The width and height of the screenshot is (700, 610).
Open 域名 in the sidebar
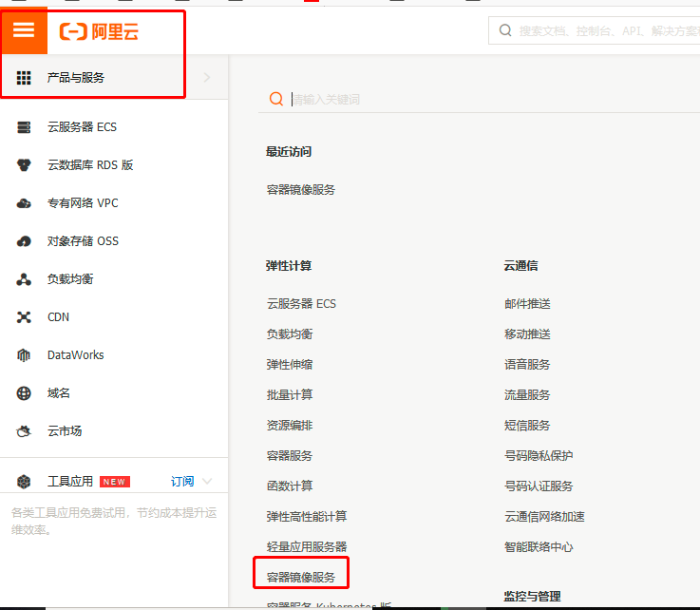pos(59,393)
